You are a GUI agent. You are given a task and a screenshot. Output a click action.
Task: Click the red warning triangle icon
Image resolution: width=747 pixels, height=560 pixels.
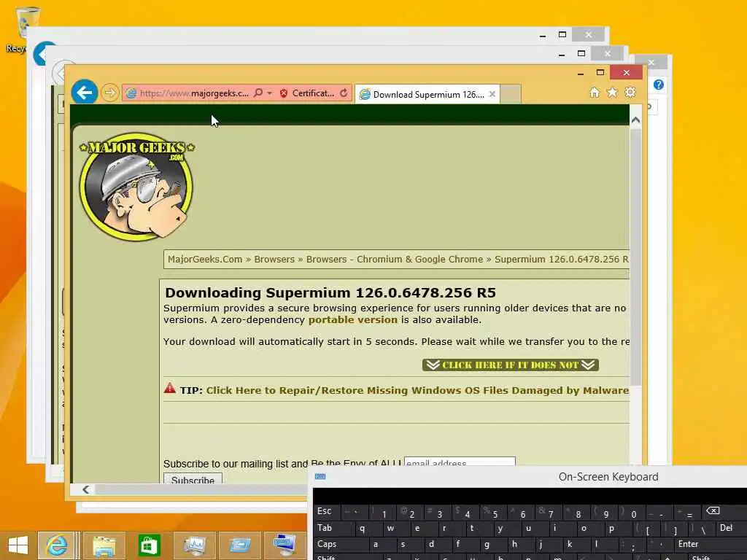[169, 388]
